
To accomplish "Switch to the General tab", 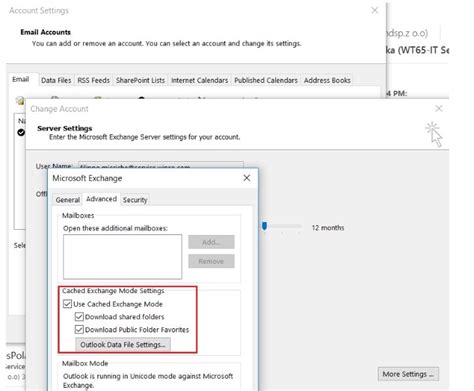I will click(68, 200).
